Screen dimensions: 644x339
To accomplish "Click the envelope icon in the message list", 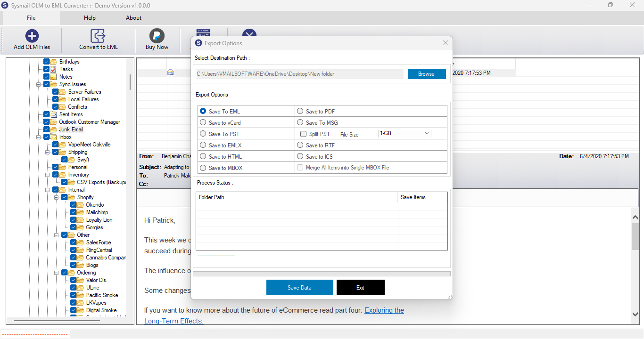I will (x=170, y=73).
